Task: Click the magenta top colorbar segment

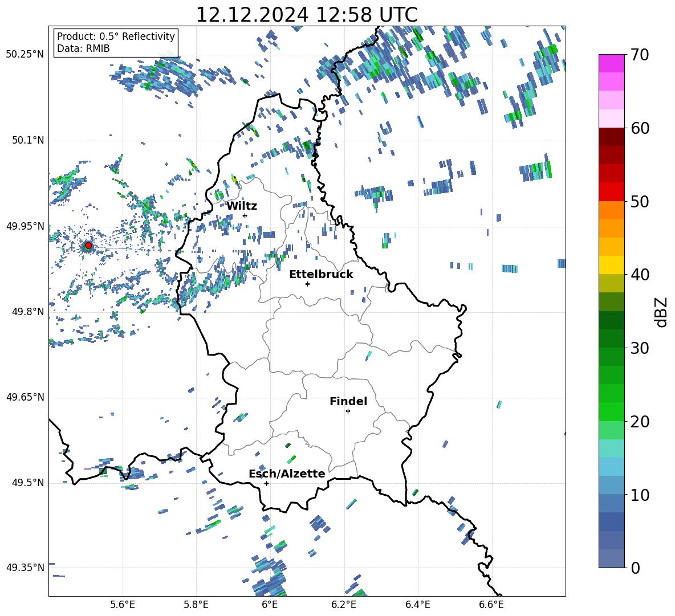Action: [611, 63]
